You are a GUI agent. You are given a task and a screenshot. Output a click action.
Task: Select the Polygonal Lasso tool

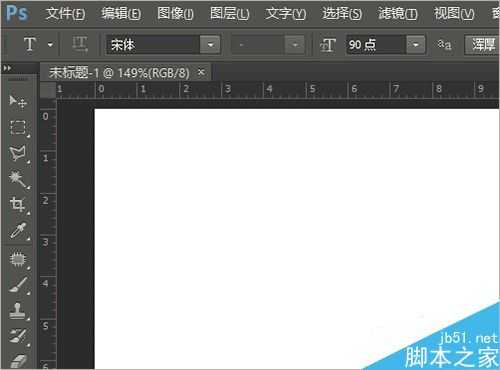[18, 153]
